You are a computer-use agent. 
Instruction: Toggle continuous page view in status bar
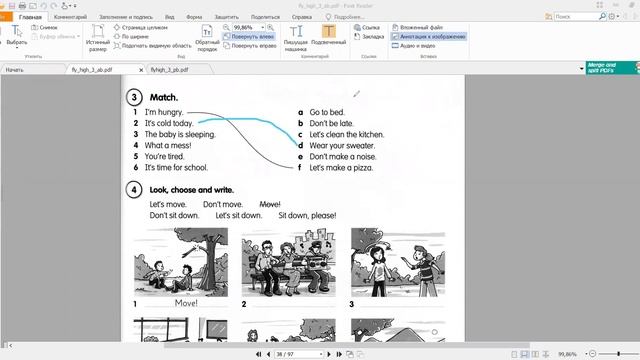[524, 354]
